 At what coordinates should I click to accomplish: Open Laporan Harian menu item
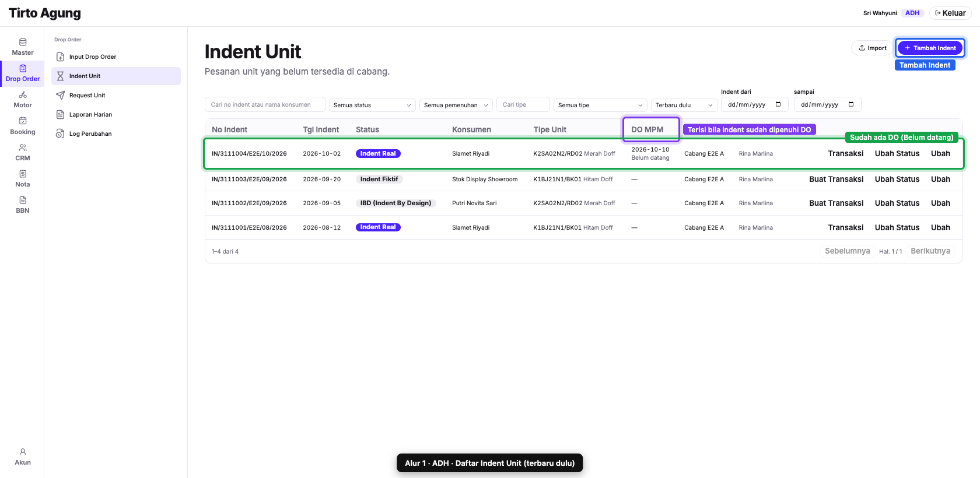coord(116,114)
